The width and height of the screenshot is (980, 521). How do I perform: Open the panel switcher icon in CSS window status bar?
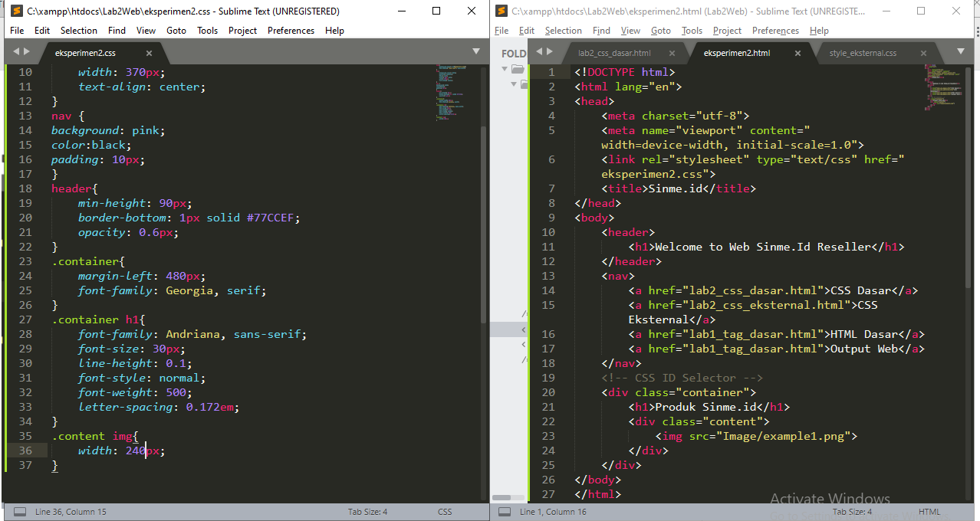[20, 512]
